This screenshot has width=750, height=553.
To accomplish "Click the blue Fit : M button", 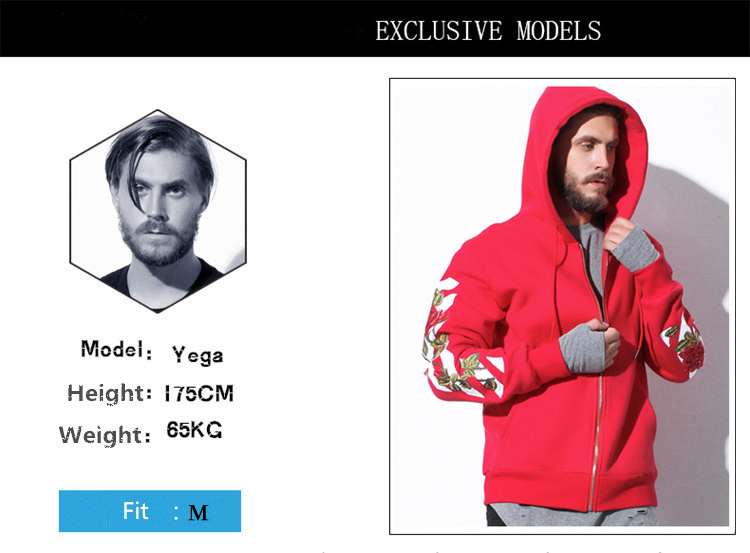I will 150,511.
